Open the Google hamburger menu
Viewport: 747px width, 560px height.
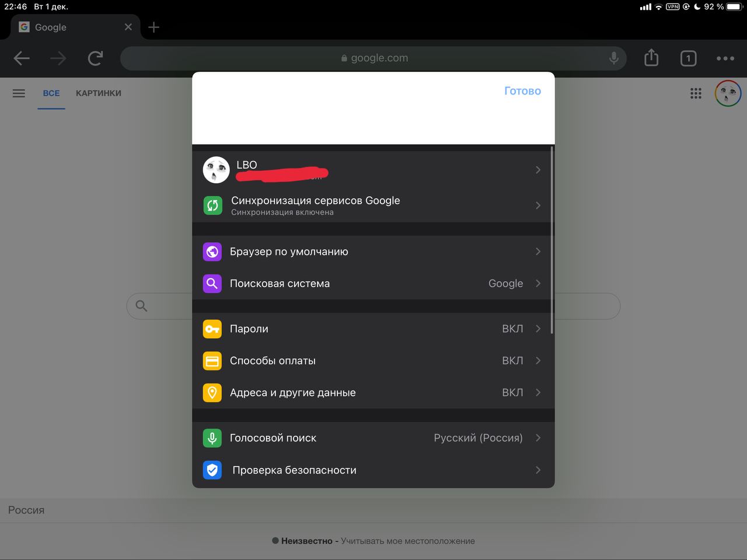click(19, 93)
